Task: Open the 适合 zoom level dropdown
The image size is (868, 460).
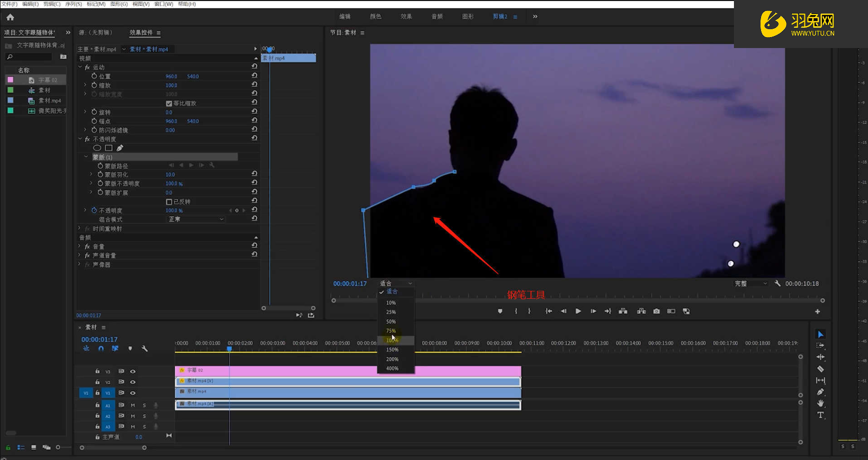Action: pyautogui.click(x=395, y=284)
